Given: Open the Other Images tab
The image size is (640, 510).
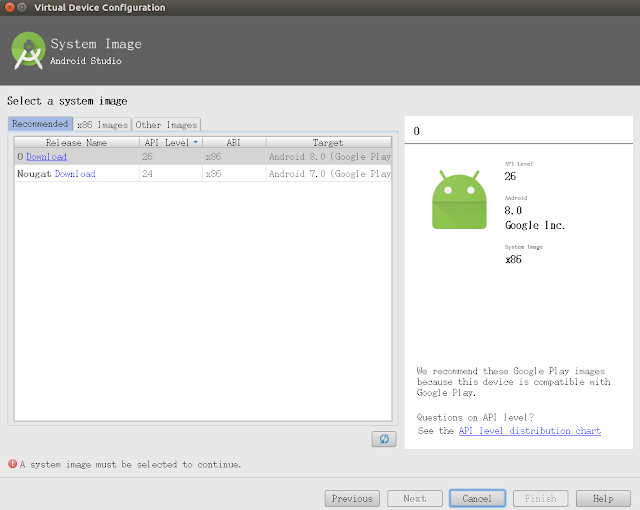Looking at the screenshot, I should pos(166,124).
